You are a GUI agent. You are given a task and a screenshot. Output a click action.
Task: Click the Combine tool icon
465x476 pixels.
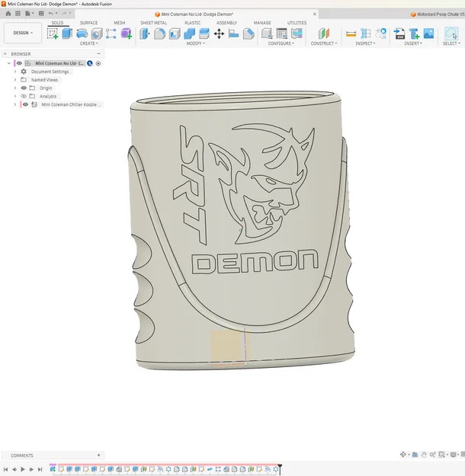tap(189, 34)
